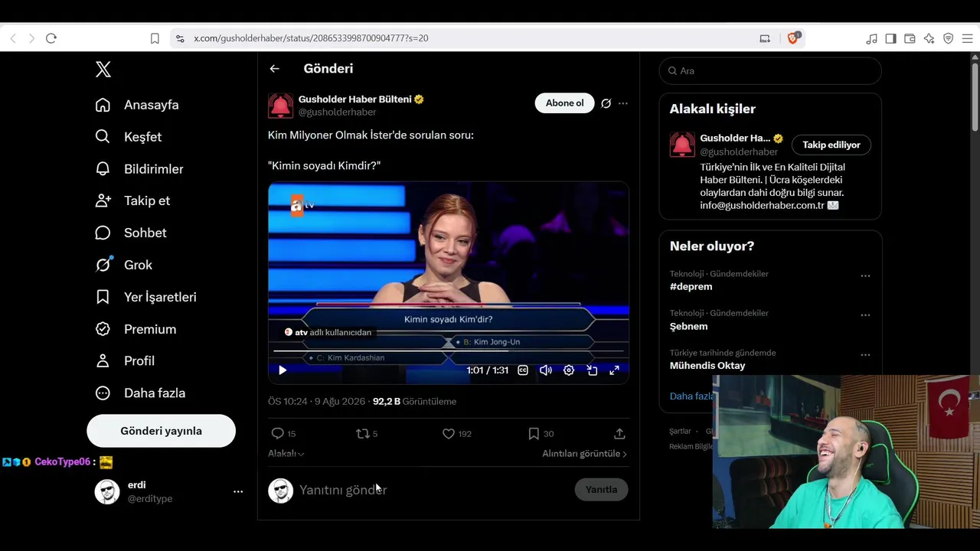
Task: Click the reply icon with 15 replies
Action: (283, 434)
